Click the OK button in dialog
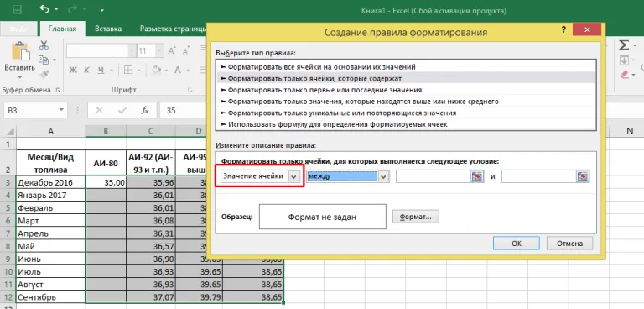The width and height of the screenshot is (644, 309). 517,244
